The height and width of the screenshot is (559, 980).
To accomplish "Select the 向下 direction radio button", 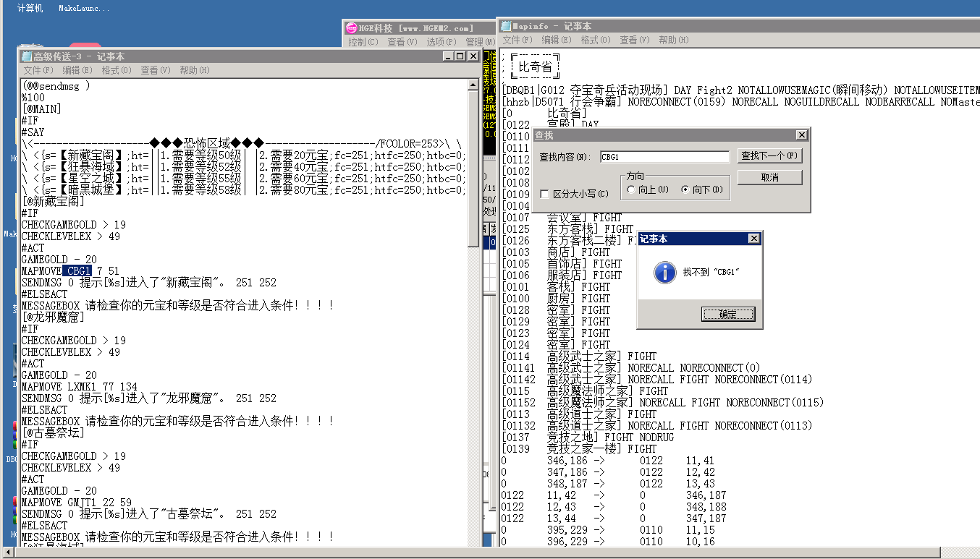I will click(685, 189).
